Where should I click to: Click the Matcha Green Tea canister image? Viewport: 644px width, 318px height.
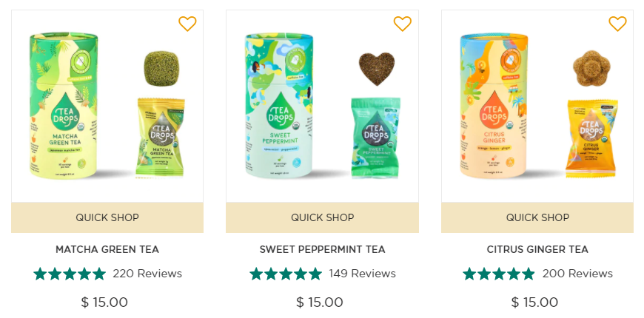[64, 106]
